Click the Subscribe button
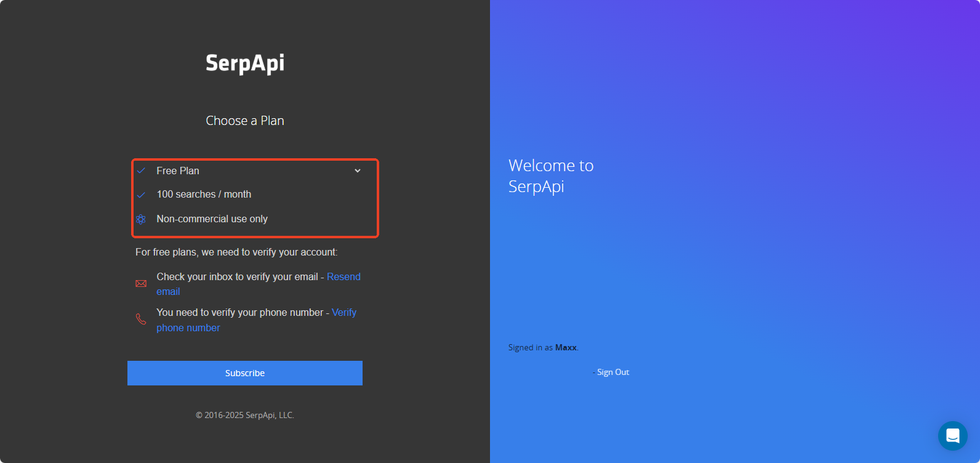 [x=245, y=373]
